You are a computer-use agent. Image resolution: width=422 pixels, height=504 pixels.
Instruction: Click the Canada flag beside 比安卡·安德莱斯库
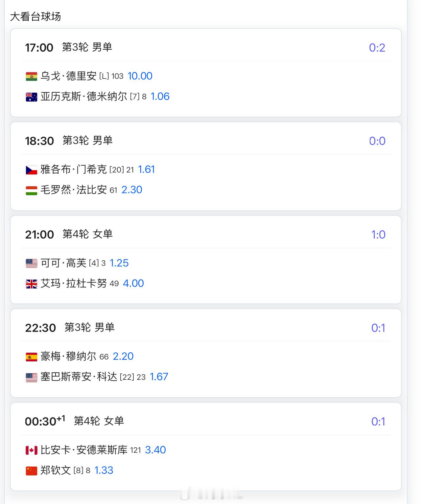click(32, 450)
